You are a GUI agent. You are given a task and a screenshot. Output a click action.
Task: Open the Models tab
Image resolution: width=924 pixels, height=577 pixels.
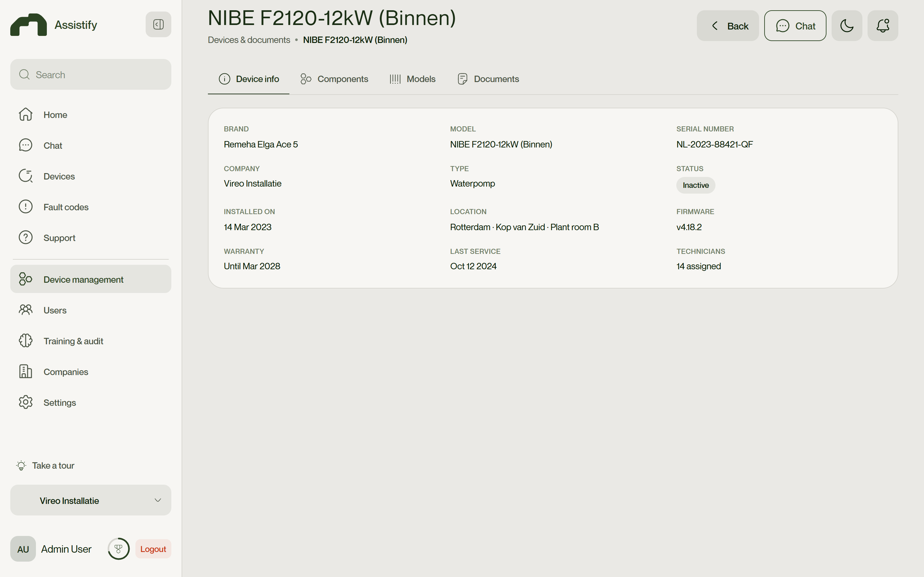412,79
